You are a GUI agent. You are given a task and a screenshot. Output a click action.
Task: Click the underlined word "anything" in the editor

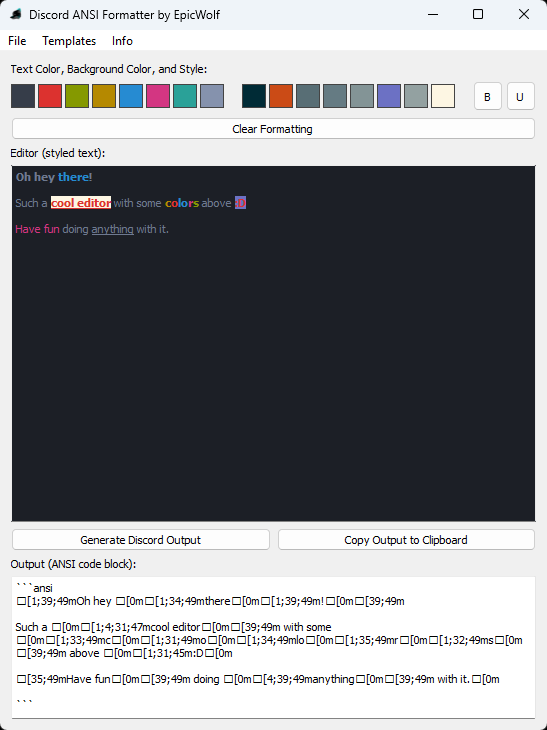(x=113, y=229)
